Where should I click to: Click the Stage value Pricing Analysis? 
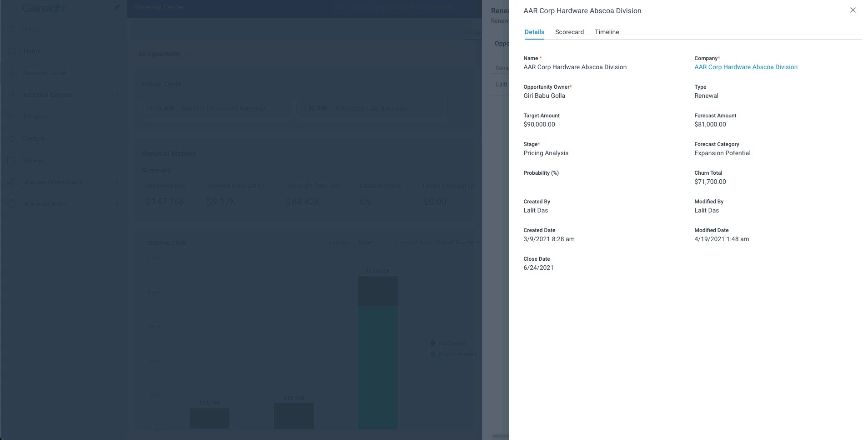point(546,153)
